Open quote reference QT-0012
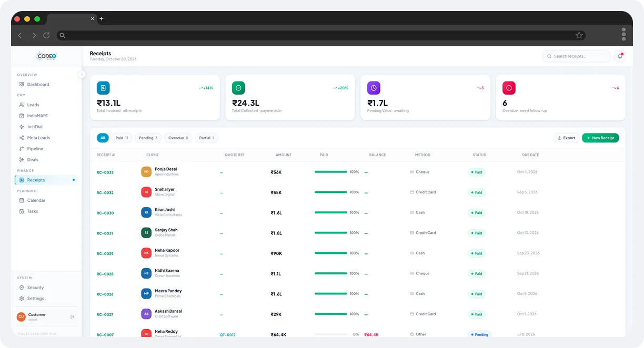The width and height of the screenshot is (644, 348). click(228, 335)
